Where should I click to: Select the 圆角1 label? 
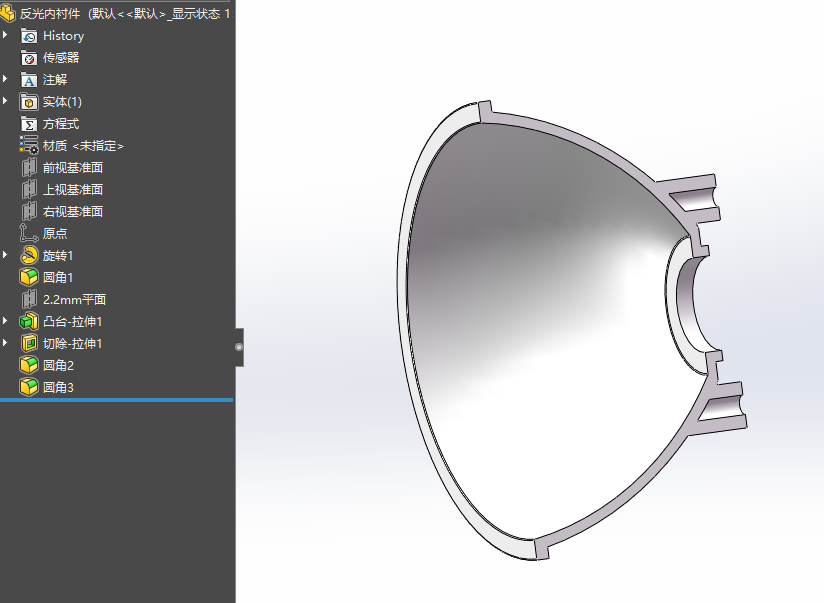(58, 277)
